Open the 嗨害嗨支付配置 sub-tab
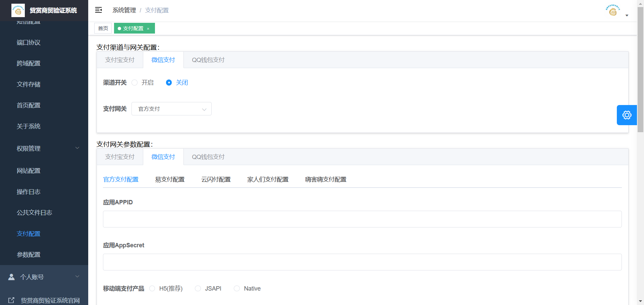The width and height of the screenshot is (644, 305). click(x=326, y=180)
